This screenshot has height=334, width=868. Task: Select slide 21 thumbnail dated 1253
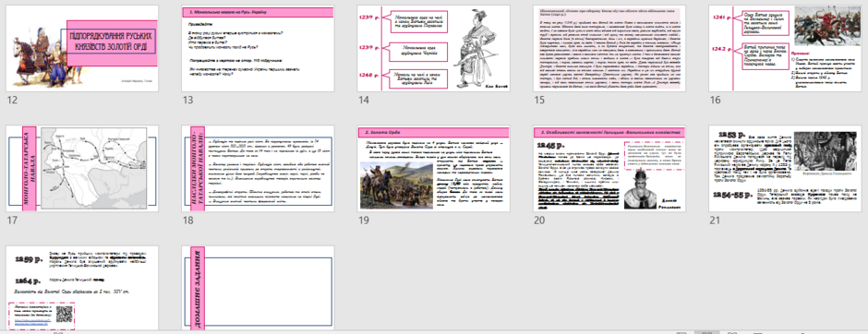(x=785, y=168)
